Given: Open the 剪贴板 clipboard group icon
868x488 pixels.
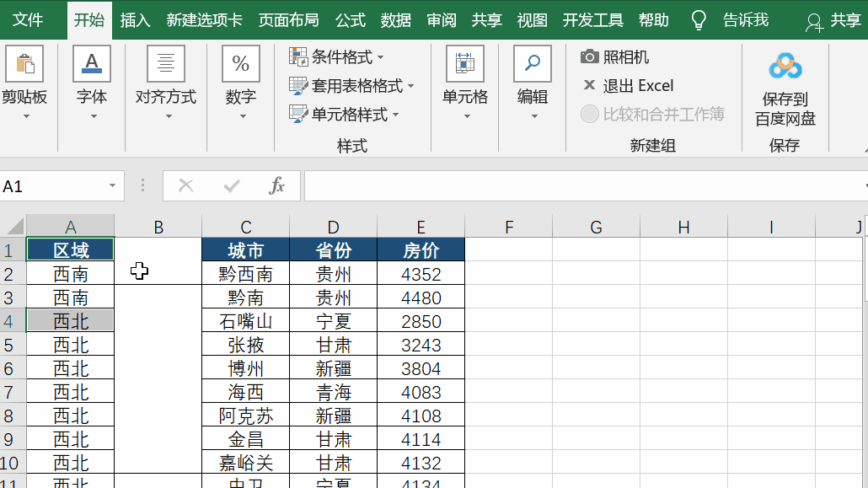Looking at the screenshot, I should coord(25,64).
